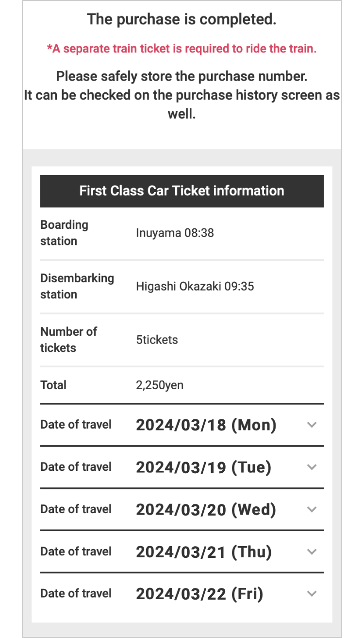Select the Higashi Okazaki 09:35 value
This screenshot has width=364, height=638.
point(195,287)
